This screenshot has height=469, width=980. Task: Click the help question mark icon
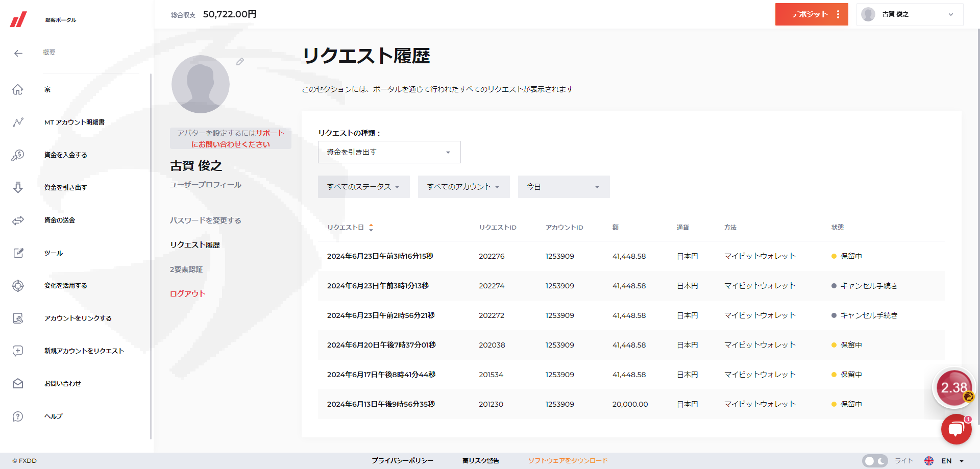point(18,416)
